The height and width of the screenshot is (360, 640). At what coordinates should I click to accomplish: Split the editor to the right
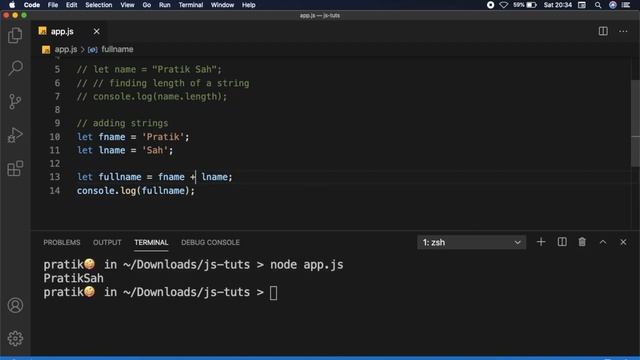[603, 31]
